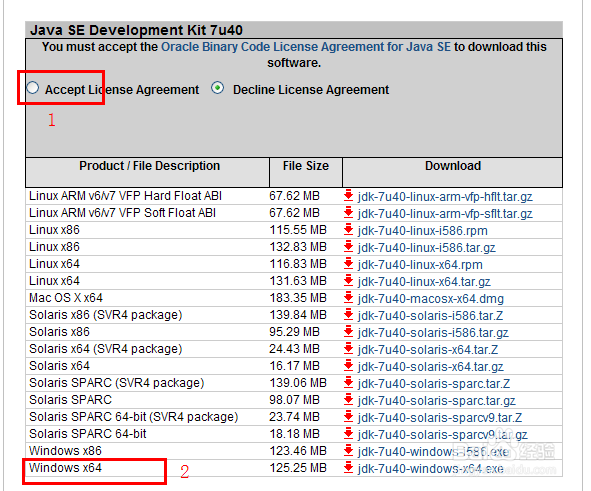The image size is (591, 491).
Task: Download jdk-7u40-linux-arm-vfp-sflt.tar.gz file link
Action: click(445, 214)
